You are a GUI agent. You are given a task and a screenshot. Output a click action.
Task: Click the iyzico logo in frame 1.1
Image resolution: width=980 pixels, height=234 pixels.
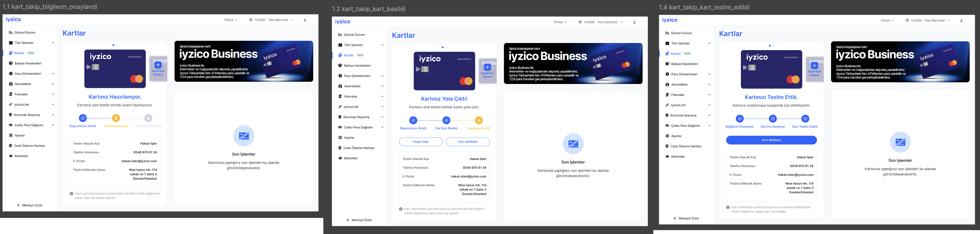tap(13, 19)
